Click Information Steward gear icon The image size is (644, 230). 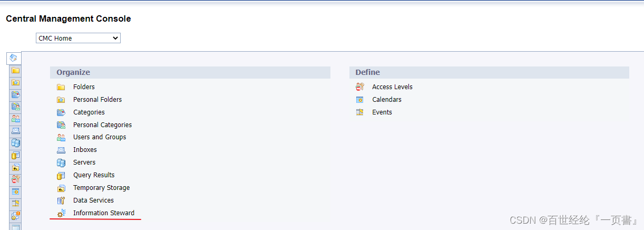pos(61,213)
